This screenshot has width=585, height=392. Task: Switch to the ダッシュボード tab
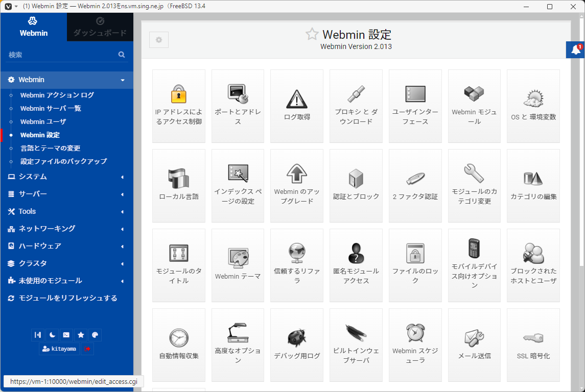point(100,27)
